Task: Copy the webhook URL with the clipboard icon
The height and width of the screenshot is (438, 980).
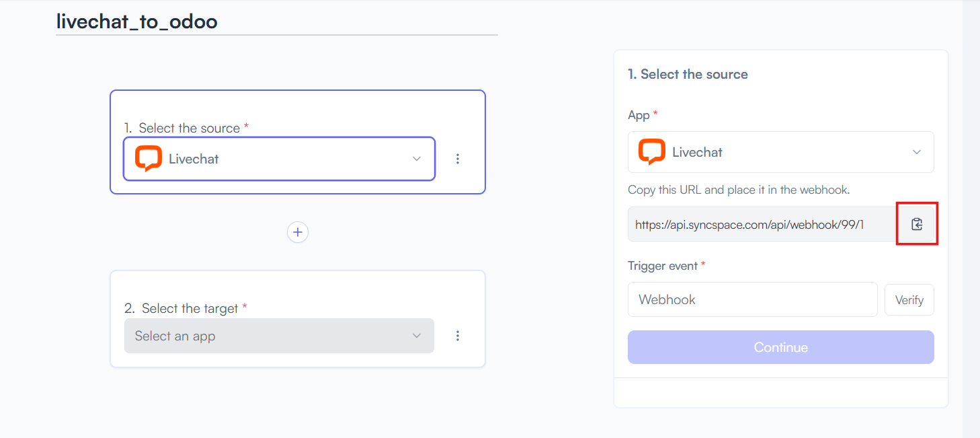Action: pos(917,224)
